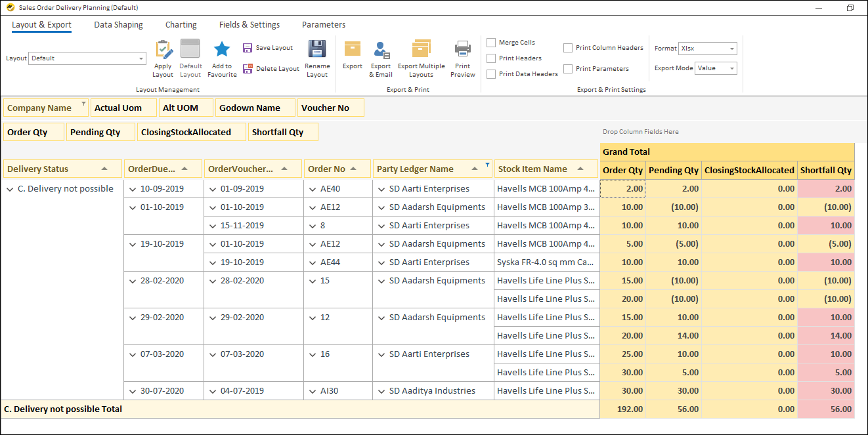This screenshot has width=868, height=435.
Task: Click the Delete Layout icon
Action: coord(248,69)
